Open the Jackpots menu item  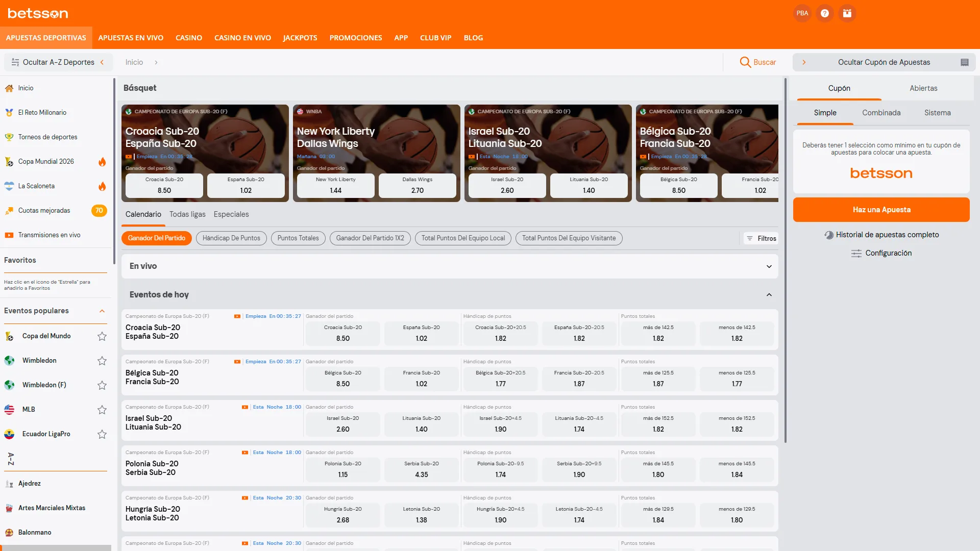[300, 38]
